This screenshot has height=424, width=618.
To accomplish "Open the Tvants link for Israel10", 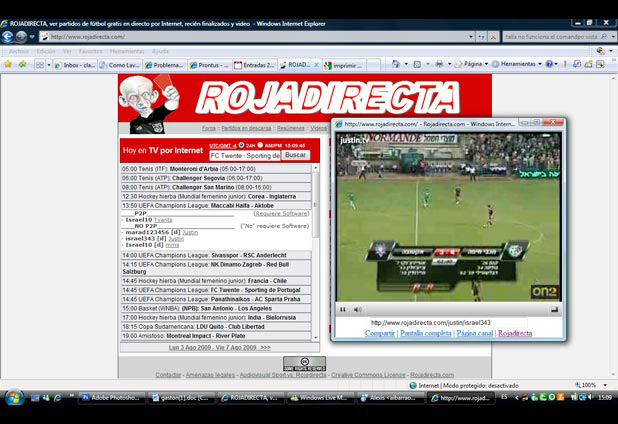I will tap(163, 220).
